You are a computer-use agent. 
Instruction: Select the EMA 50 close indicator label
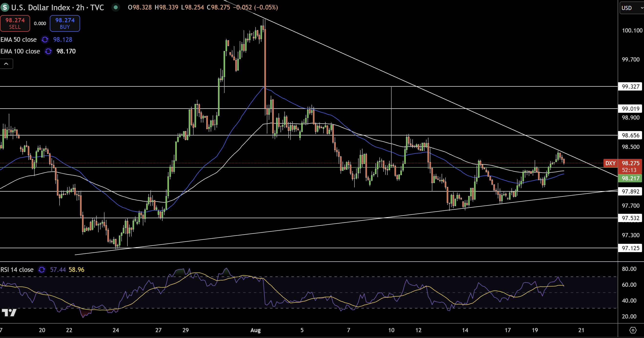[19, 40]
